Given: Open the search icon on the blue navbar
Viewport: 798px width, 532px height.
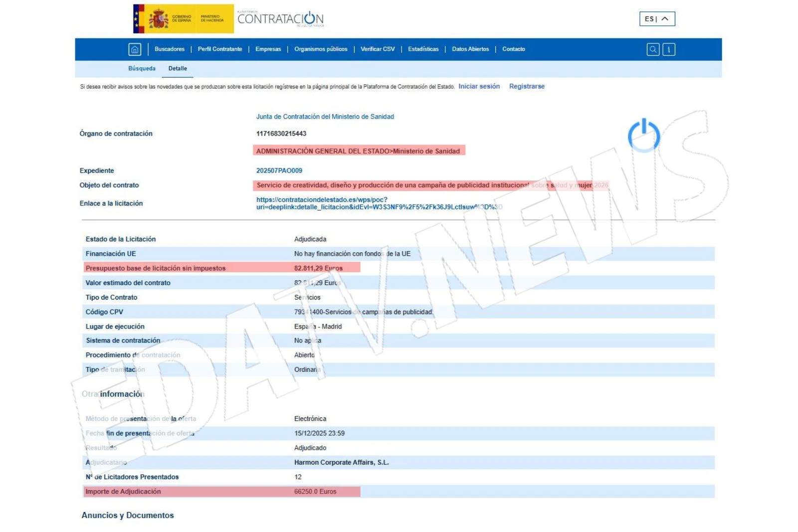Looking at the screenshot, I should tap(653, 49).
